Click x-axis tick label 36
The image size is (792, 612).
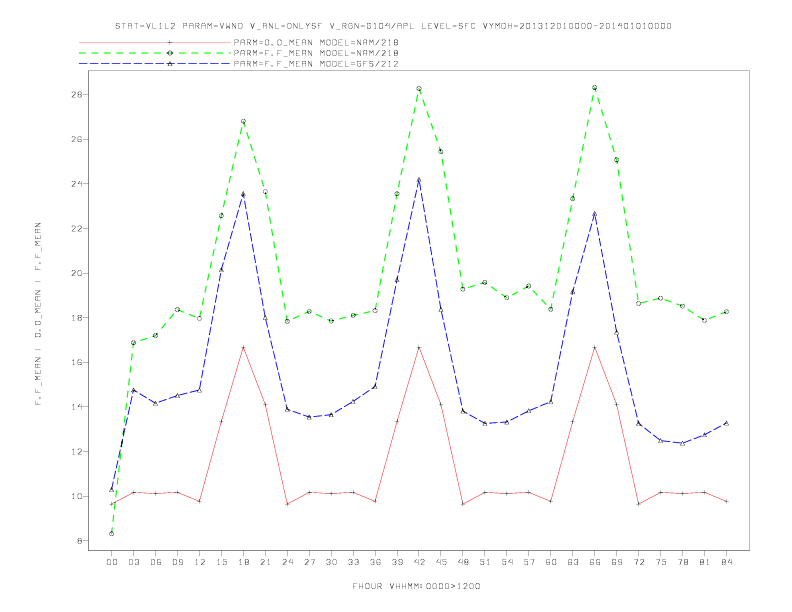[375, 562]
